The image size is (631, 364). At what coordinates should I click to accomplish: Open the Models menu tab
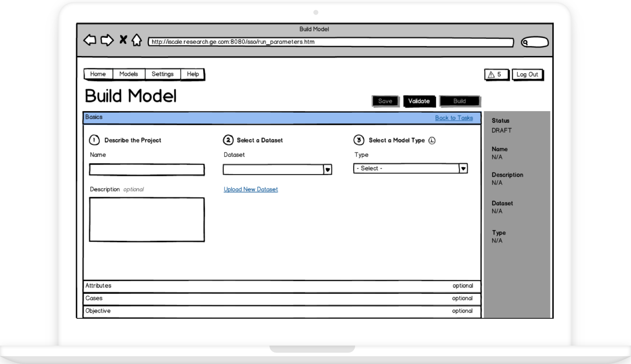pos(129,74)
